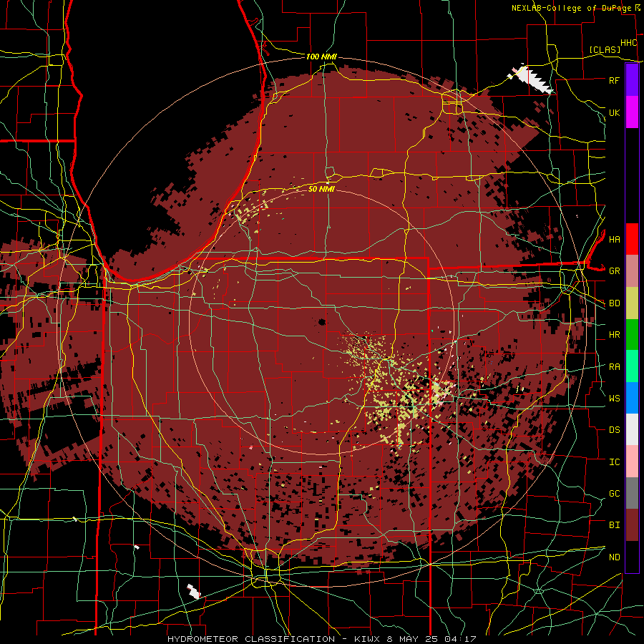The image size is (644, 644).
Task: Click the RA light green legend swatch
Action: pyautogui.click(x=632, y=366)
